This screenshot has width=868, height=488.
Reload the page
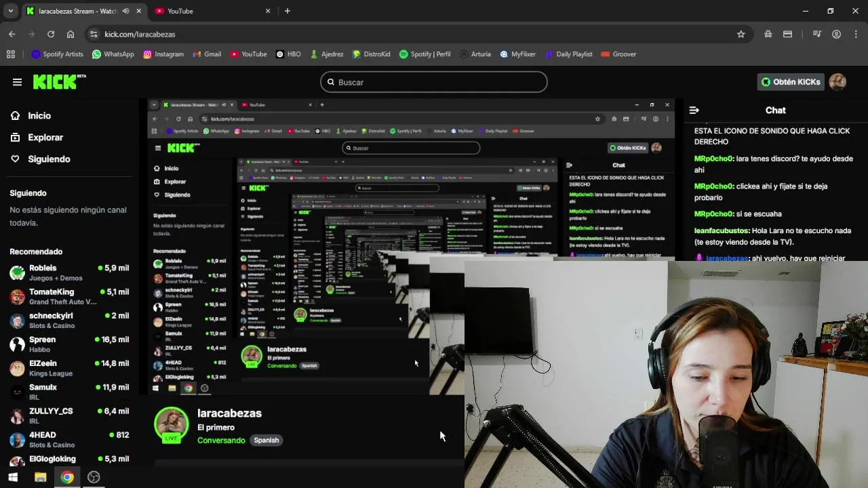51,34
